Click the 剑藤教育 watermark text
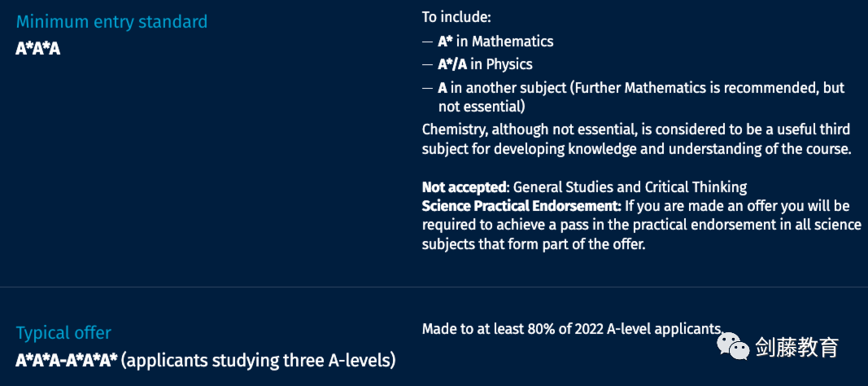This screenshot has width=868, height=386. pyautogui.click(x=796, y=348)
